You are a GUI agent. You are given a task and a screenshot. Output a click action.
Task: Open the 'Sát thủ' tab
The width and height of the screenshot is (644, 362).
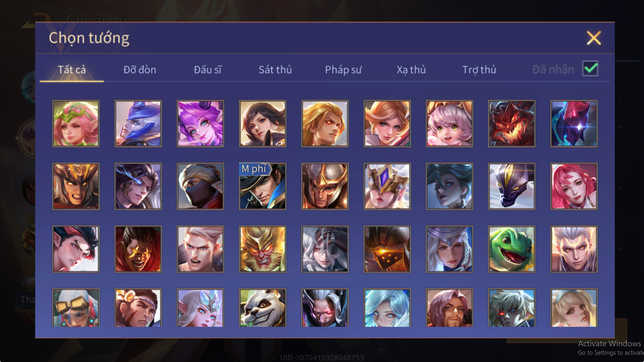pyautogui.click(x=275, y=70)
